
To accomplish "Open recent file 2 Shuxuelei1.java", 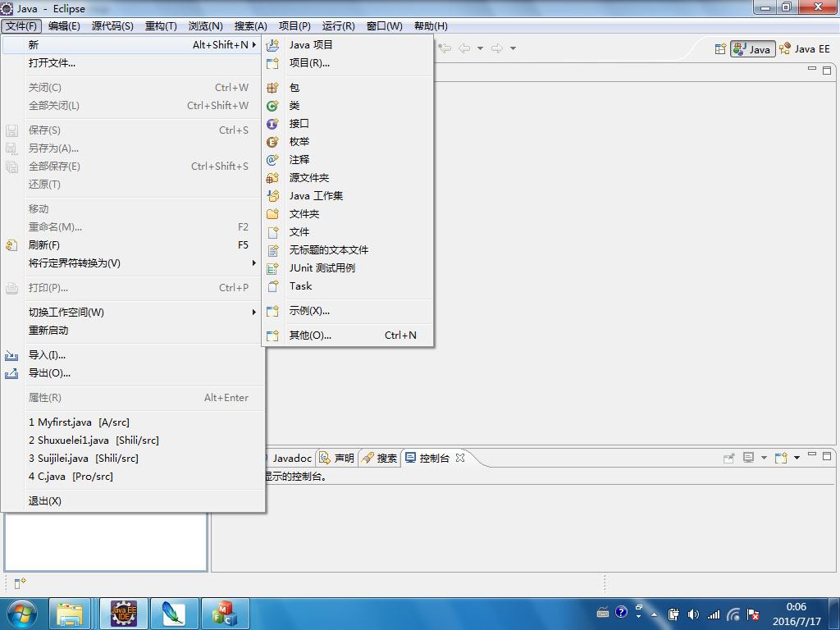I will [x=133, y=441].
